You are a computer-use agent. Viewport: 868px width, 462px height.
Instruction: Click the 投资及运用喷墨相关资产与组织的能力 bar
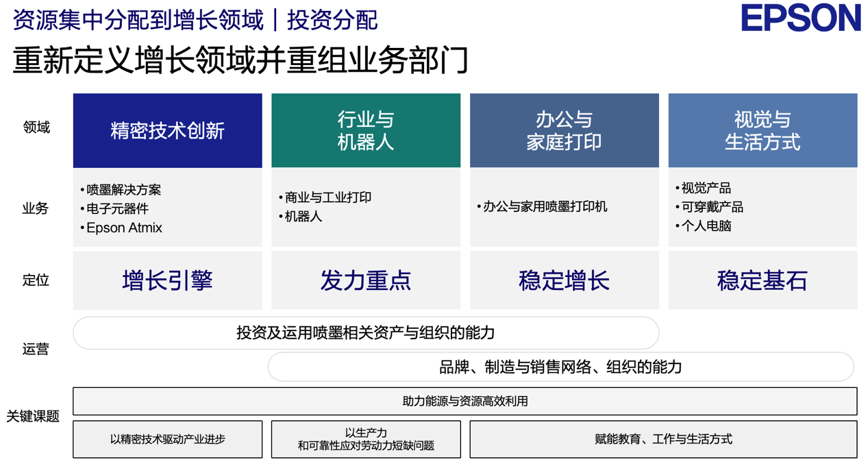click(x=366, y=333)
